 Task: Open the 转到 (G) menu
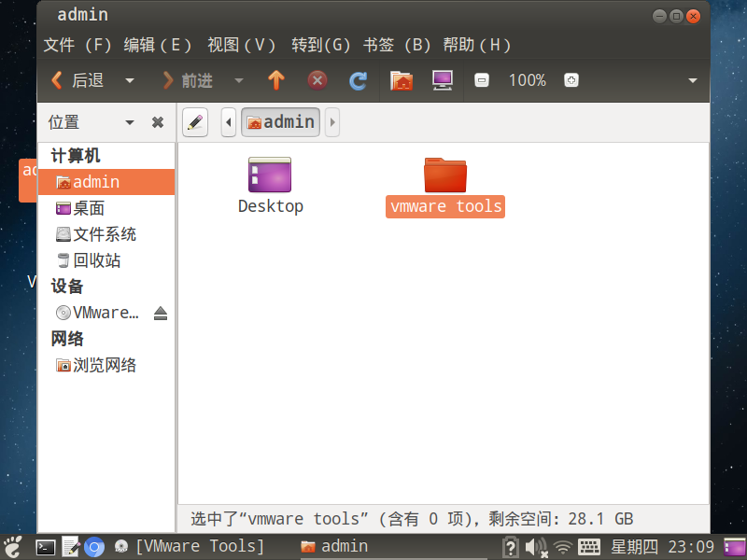tap(320, 45)
